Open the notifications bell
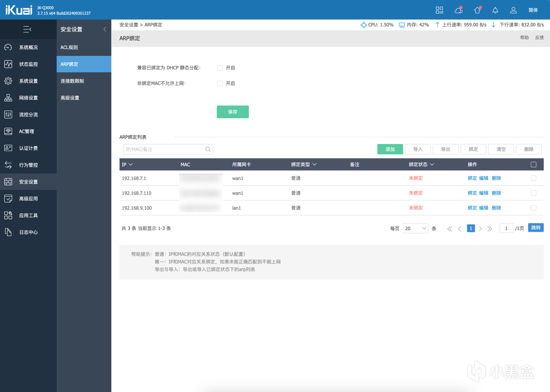 [495, 10]
